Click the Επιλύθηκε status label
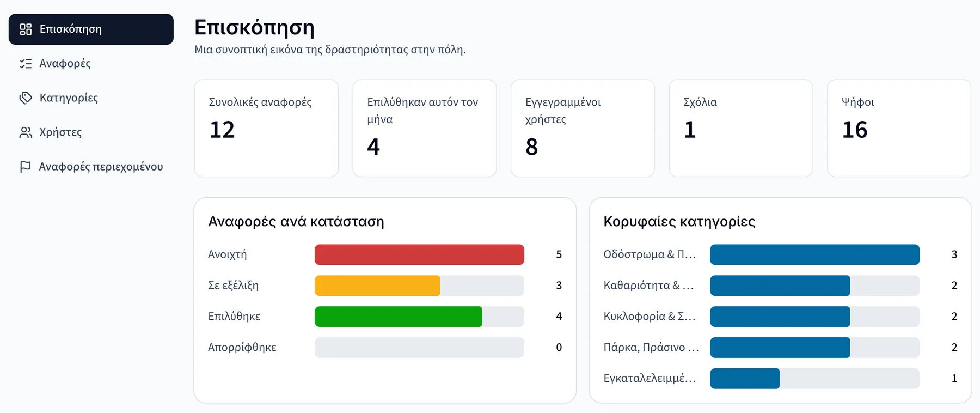Viewport: 980px width, 413px height. [235, 317]
